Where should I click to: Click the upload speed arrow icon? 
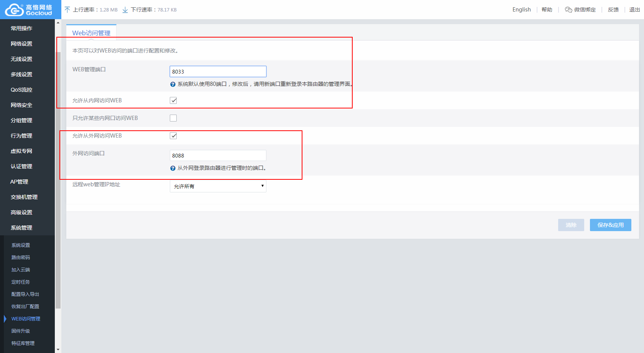coord(67,10)
